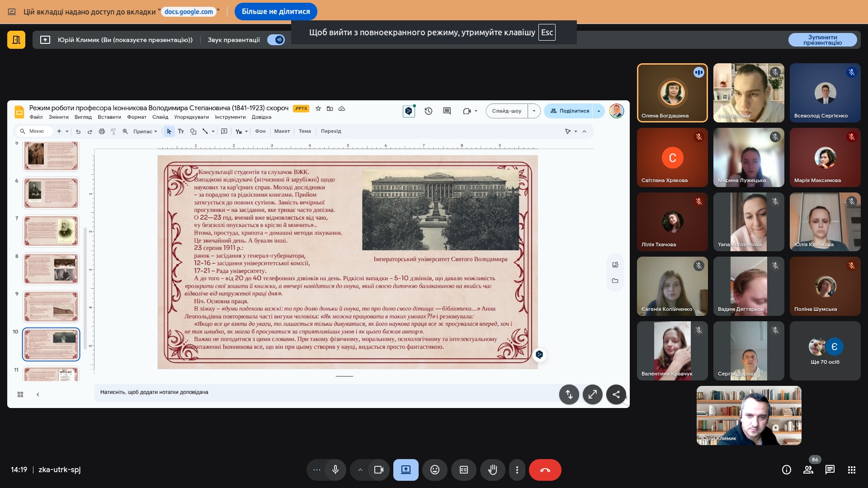868x488 pixels.
Task: Select slide 8 thumbnail
Action: 51,268
